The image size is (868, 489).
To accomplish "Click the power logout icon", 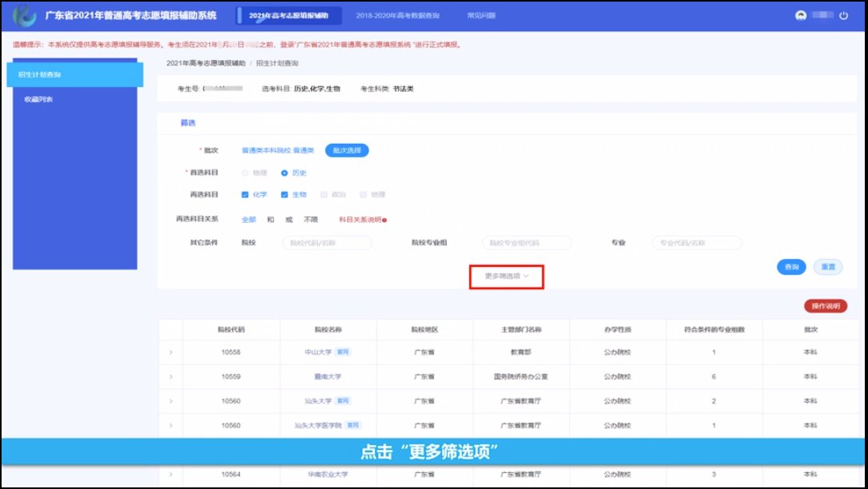I will 843,16.
